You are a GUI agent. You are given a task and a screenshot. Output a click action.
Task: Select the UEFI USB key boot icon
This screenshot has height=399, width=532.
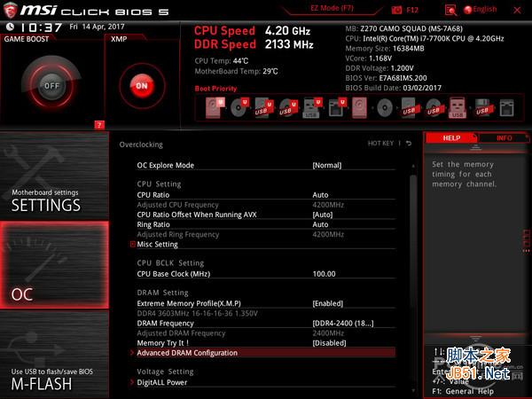312,107
